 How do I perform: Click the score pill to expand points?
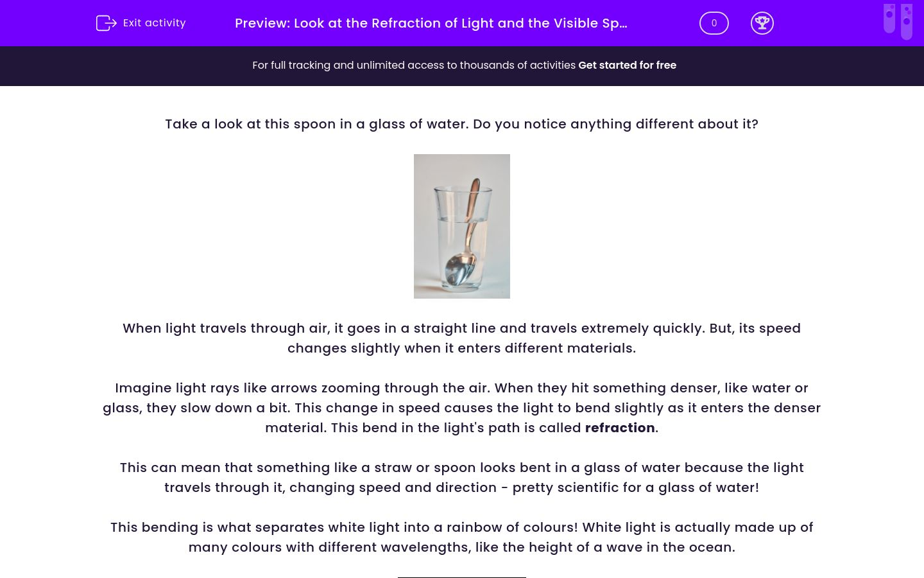click(x=714, y=22)
